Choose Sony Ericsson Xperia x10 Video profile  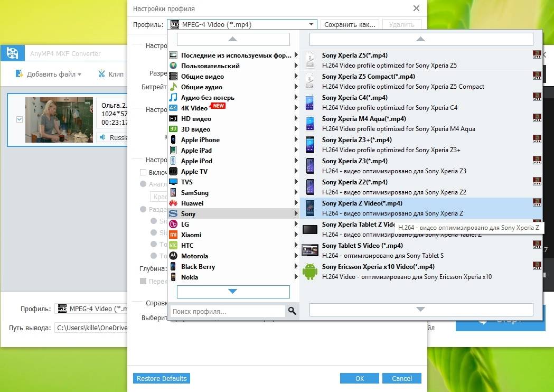(x=421, y=272)
